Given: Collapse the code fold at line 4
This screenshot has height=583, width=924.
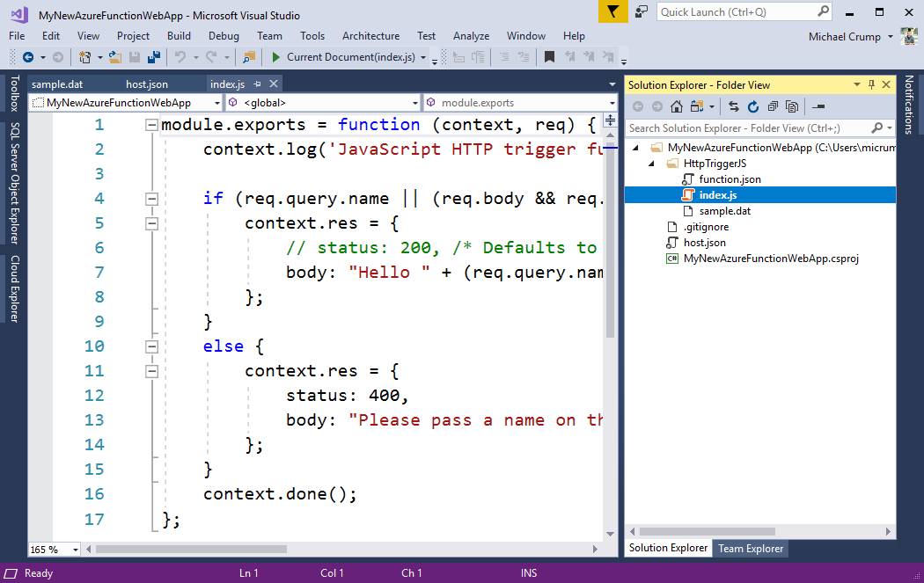Looking at the screenshot, I should (x=151, y=199).
